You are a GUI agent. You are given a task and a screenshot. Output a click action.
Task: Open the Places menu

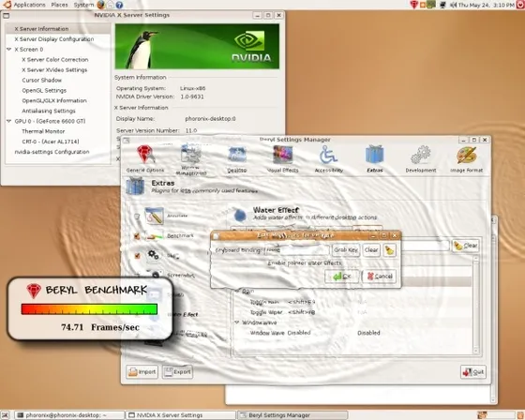(x=59, y=5)
